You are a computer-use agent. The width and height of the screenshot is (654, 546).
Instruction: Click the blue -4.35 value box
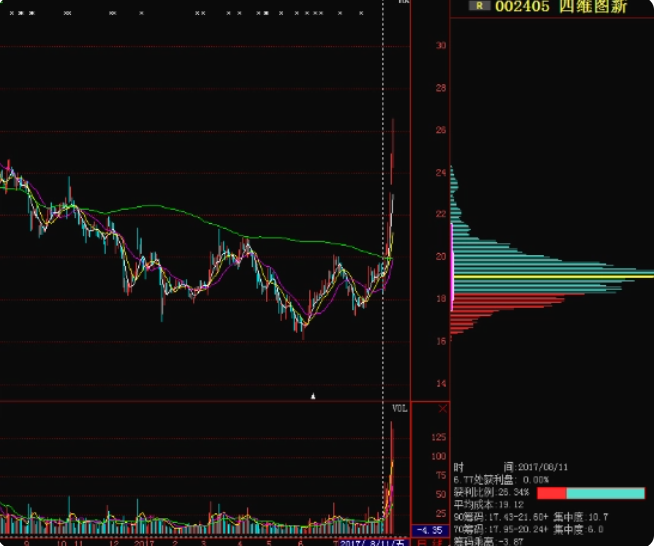[430, 530]
